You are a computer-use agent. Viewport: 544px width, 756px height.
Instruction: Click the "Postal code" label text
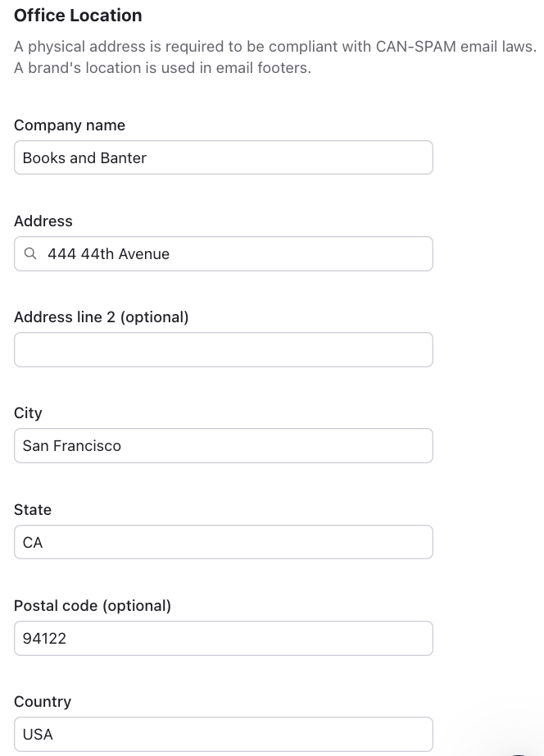pos(55,606)
